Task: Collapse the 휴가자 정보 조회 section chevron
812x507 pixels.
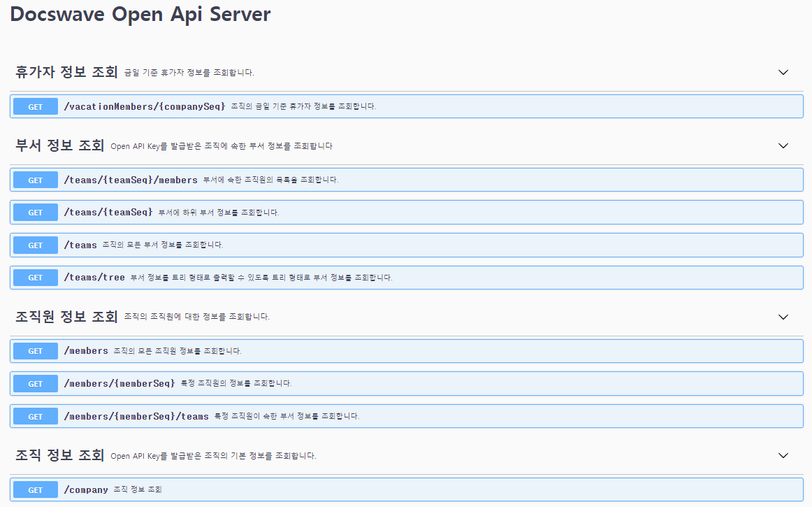Action: click(x=783, y=73)
